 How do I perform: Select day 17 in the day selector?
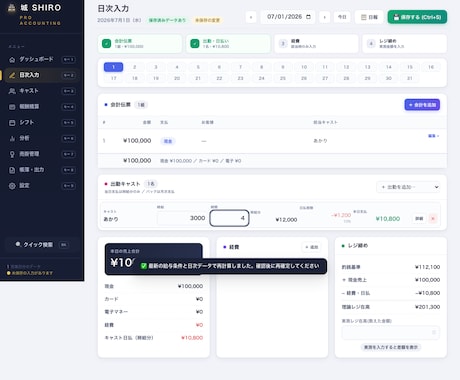tap(113, 78)
